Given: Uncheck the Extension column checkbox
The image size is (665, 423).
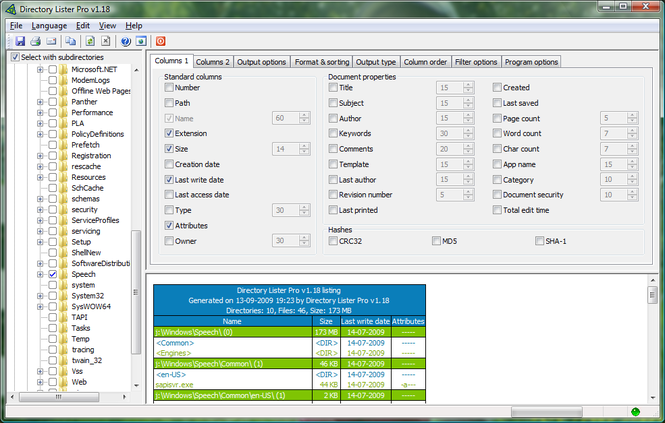Looking at the screenshot, I should click(169, 133).
